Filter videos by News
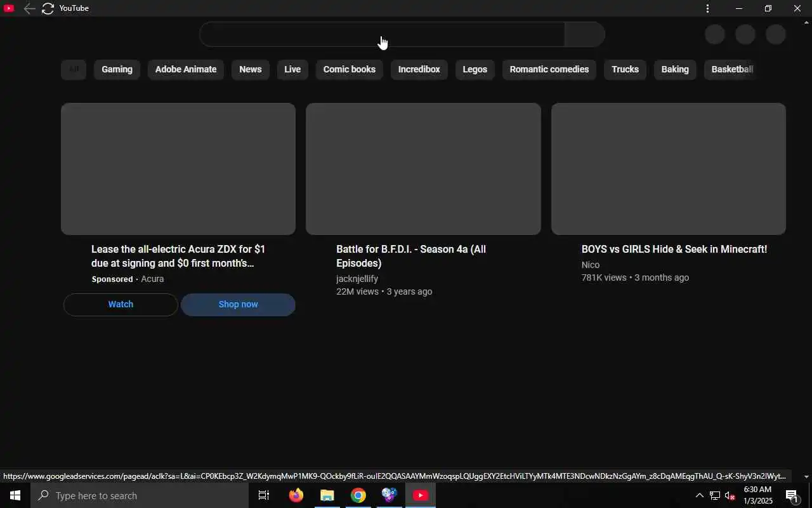 click(250, 69)
